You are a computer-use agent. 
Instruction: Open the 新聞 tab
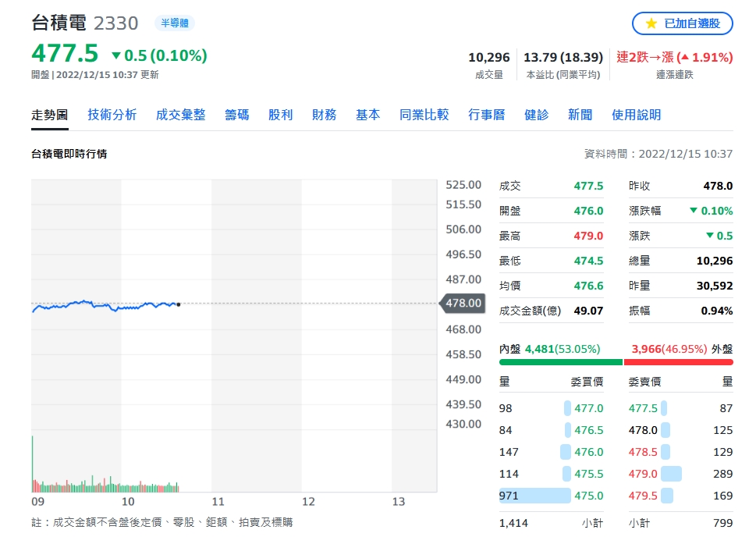pos(580,115)
